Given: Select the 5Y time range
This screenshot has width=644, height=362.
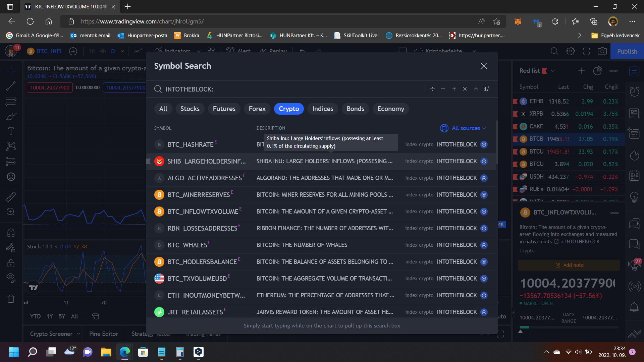Looking at the screenshot, I should (x=62, y=316).
